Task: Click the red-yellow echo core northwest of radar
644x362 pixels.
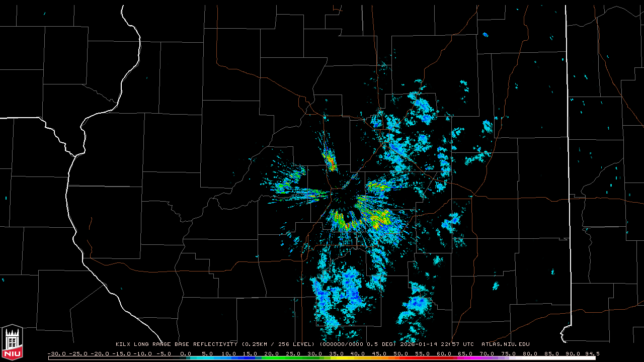Action: (x=330, y=161)
